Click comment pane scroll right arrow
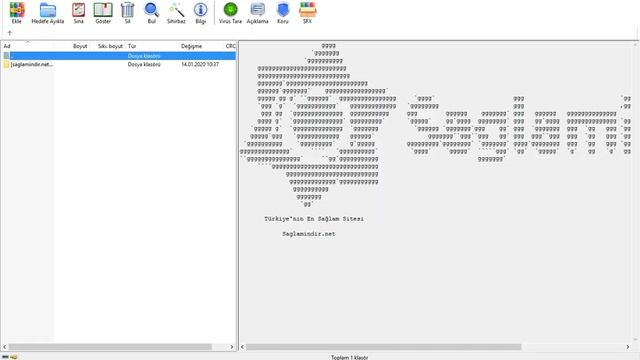This screenshot has height=360, width=640. click(x=628, y=347)
